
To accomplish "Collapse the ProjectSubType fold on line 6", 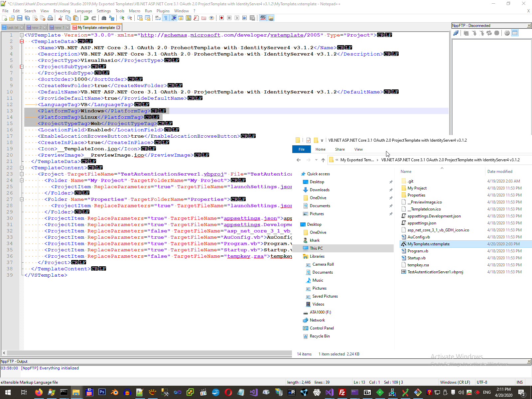I will 22,66.
